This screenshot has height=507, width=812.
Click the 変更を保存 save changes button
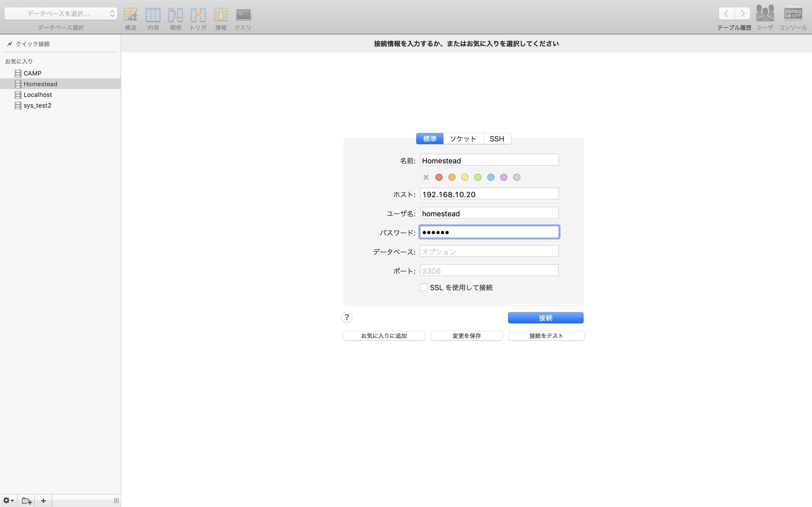pos(466,336)
